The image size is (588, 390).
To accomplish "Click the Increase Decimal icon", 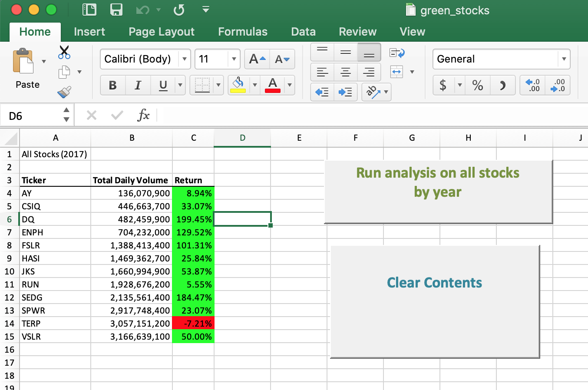I will [532, 85].
